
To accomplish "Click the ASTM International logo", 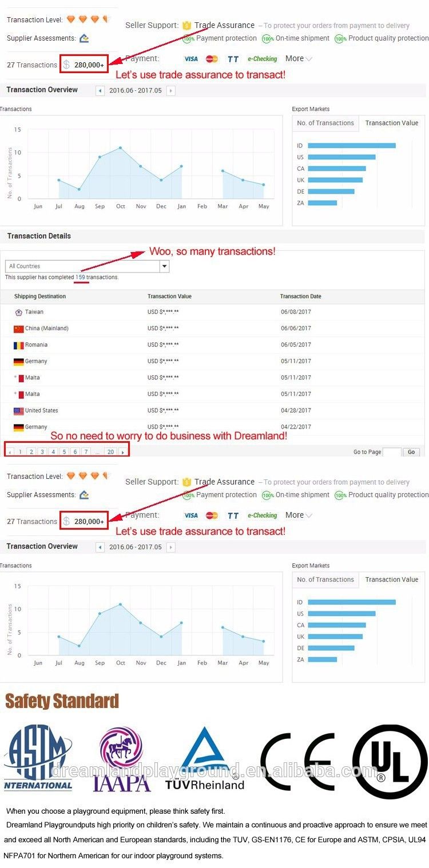I will click(38, 757).
